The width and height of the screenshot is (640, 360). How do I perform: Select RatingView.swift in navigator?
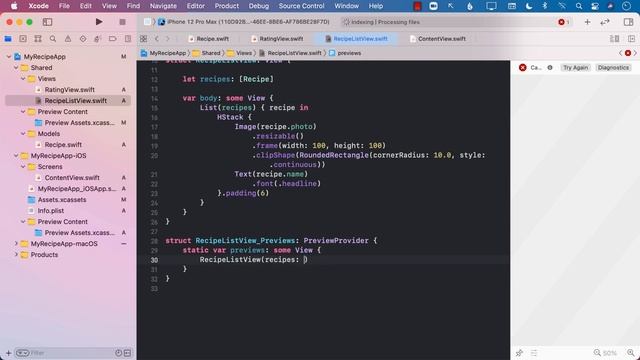coord(69,90)
